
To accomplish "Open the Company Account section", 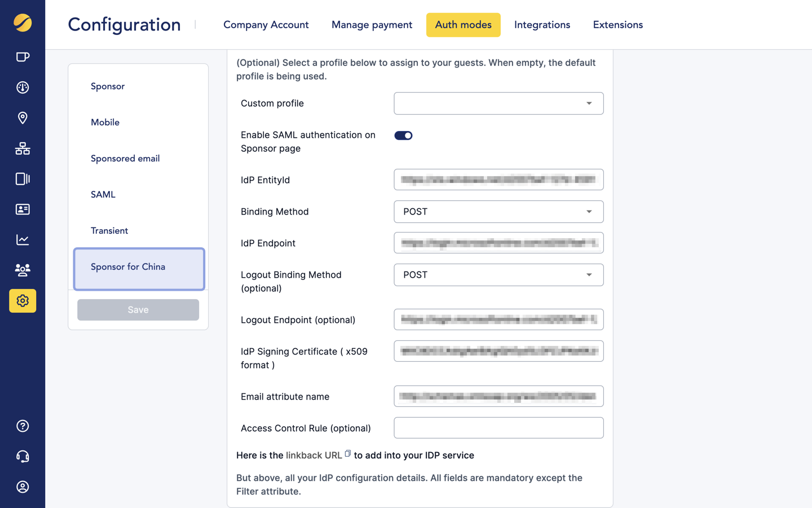I will point(266,24).
